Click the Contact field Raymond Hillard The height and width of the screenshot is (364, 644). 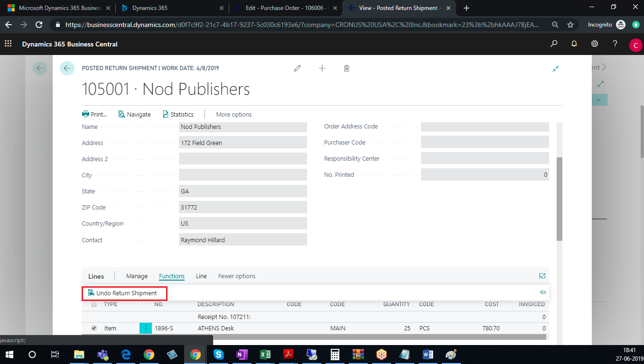click(x=243, y=240)
